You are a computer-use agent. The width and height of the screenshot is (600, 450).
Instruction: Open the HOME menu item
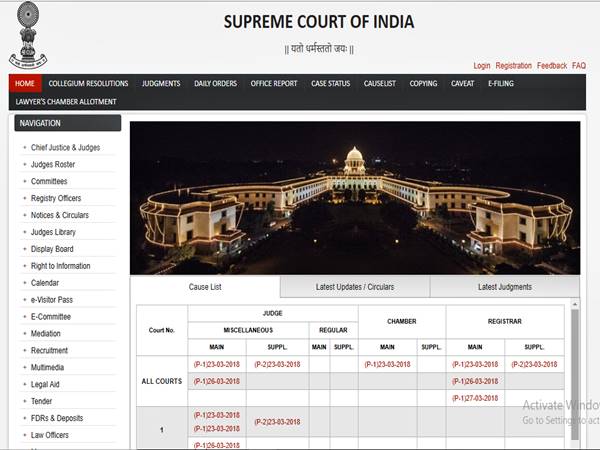pyautogui.click(x=25, y=83)
